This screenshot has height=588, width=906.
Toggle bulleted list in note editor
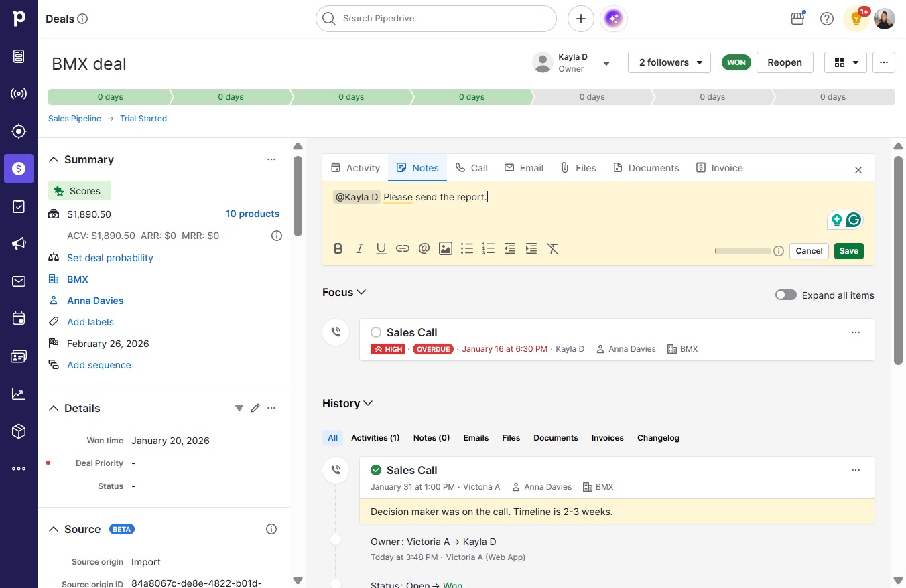[467, 249]
